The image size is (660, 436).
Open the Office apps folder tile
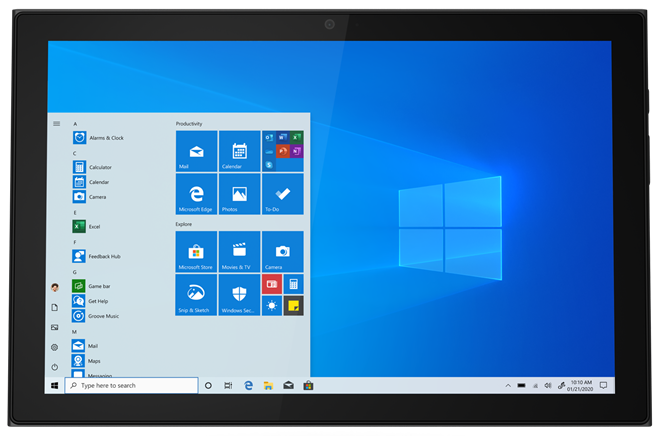(282, 151)
